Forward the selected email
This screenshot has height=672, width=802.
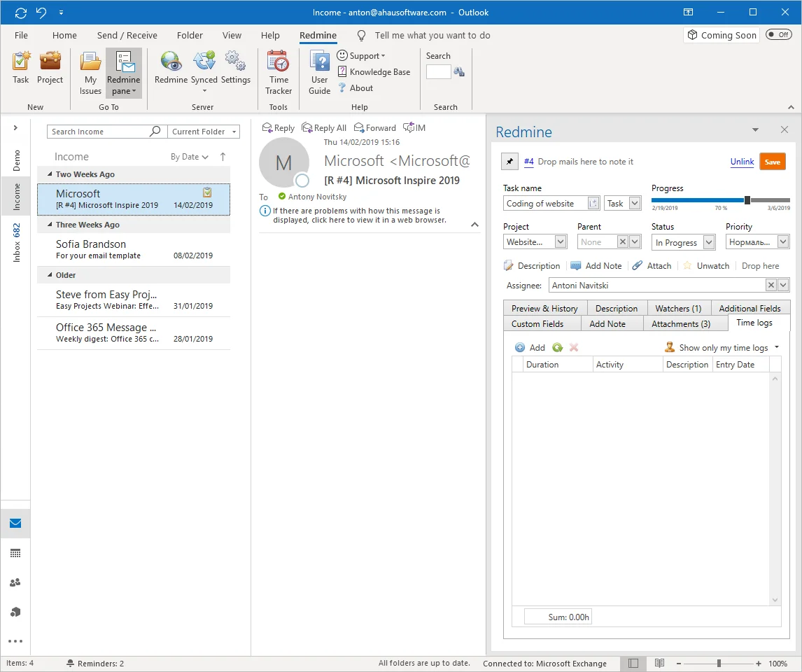coord(375,128)
